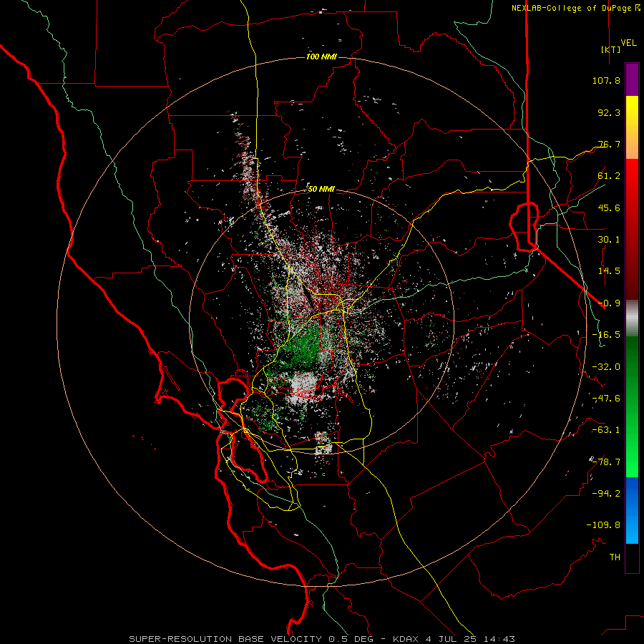This screenshot has height=644, width=644.
Task: Click the 45.6 velocity scale value
Action: click(x=609, y=208)
